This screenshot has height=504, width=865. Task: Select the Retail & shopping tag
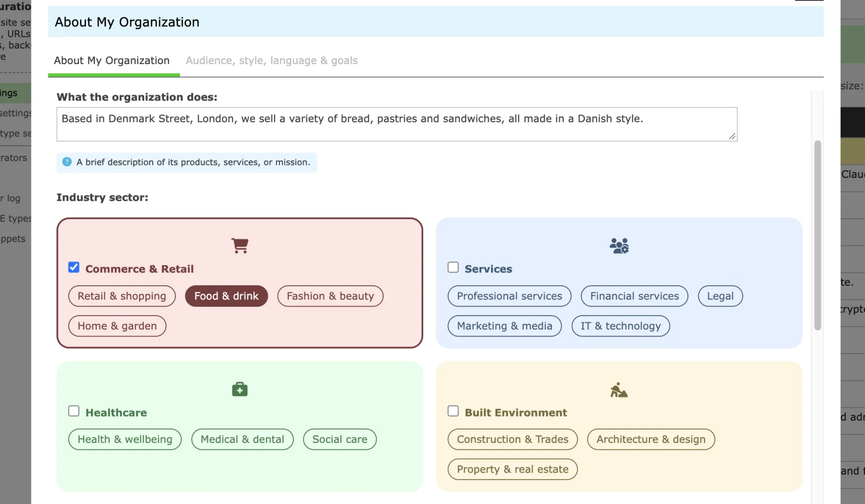[122, 296]
